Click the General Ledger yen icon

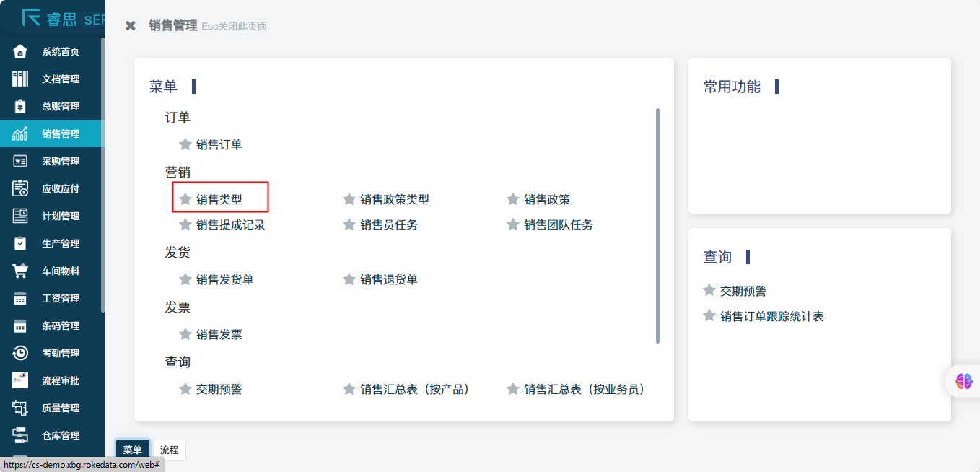(20, 107)
